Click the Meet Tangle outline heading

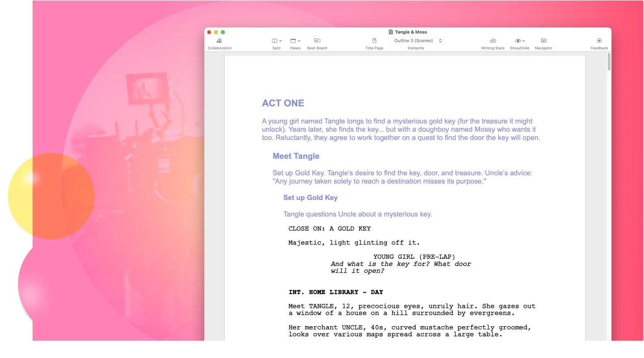(x=296, y=156)
